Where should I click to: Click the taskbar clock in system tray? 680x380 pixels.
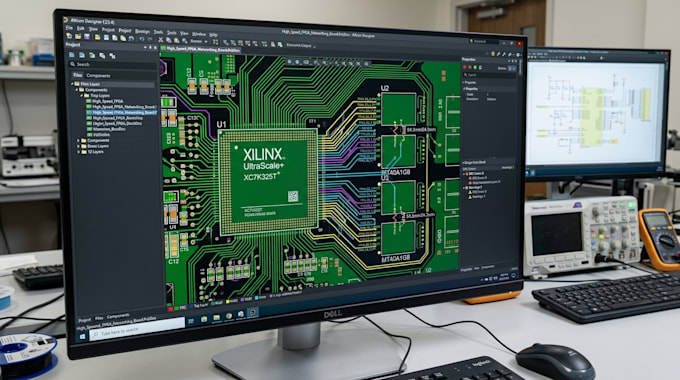click(504, 276)
